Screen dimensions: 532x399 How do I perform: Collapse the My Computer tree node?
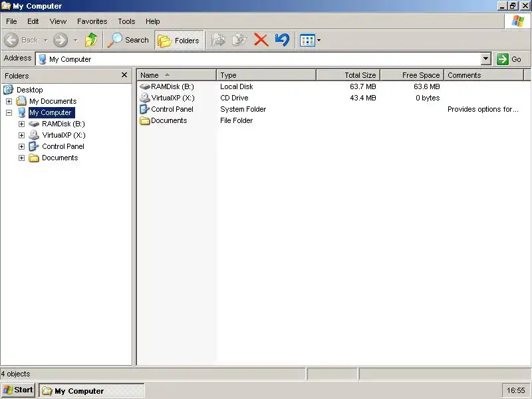[x=9, y=112]
